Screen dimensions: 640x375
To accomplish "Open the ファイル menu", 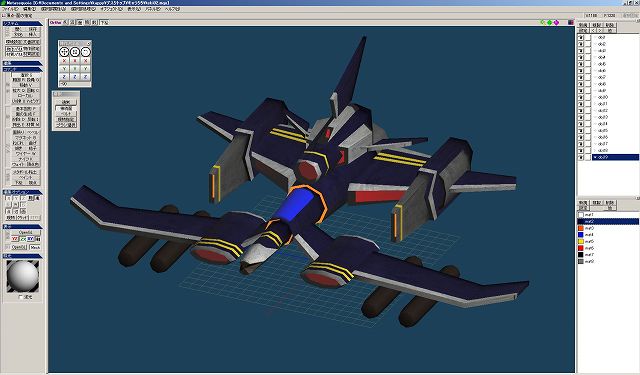I will 10,9.
